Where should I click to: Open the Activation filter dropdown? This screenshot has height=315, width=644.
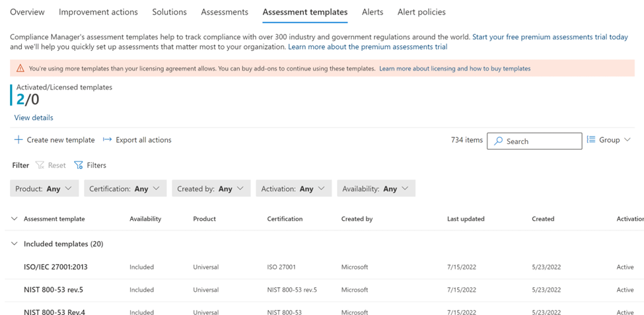[x=294, y=188]
